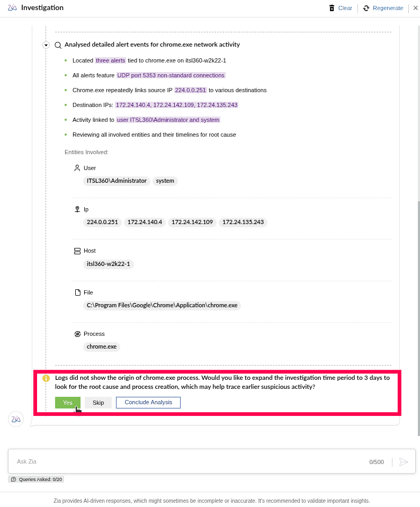420x507 pixels.
Task: Click the User entity icon
Action: [x=77, y=168]
